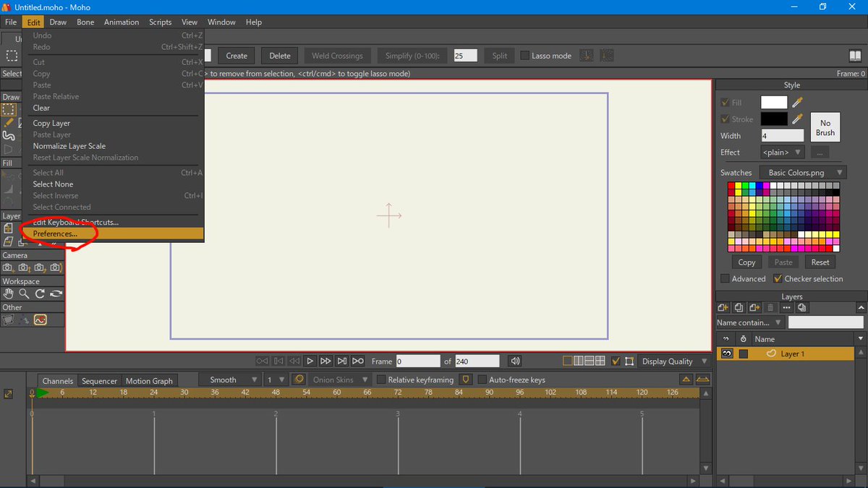Play the animation
The image size is (868, 488).
pos(310,361)
